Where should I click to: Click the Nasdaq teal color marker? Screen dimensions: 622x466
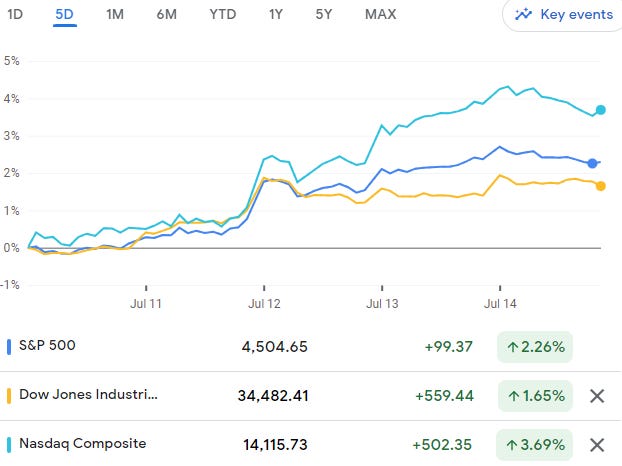[x=9, y=445]
